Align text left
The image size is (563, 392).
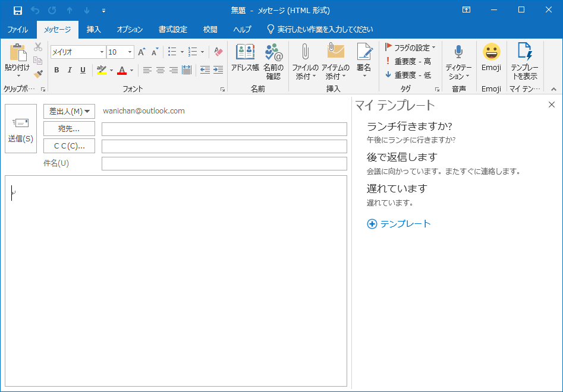pos(147,70)
